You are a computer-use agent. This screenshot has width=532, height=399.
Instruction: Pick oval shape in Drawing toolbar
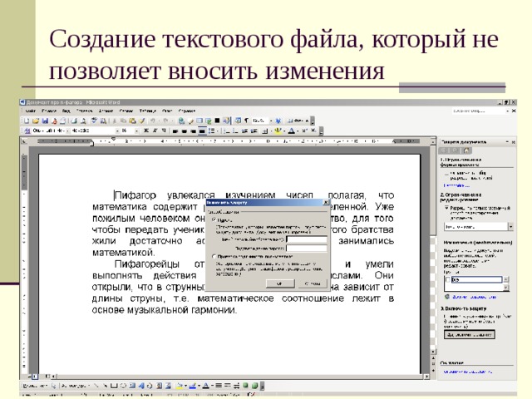[x=123, y=386]
